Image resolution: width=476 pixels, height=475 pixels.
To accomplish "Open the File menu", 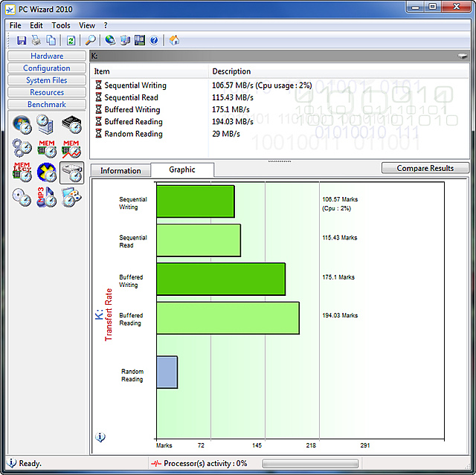I will pos(16,25).
